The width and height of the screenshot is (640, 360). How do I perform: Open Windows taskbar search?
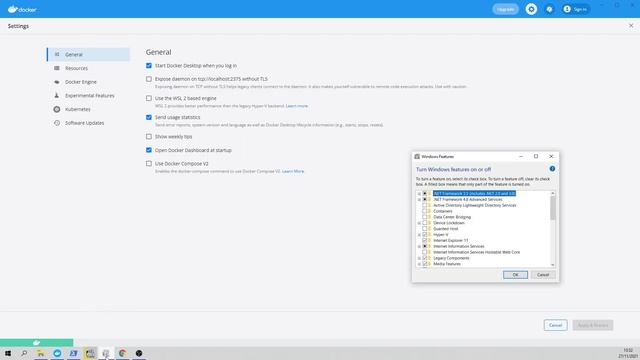pos(24,353)
